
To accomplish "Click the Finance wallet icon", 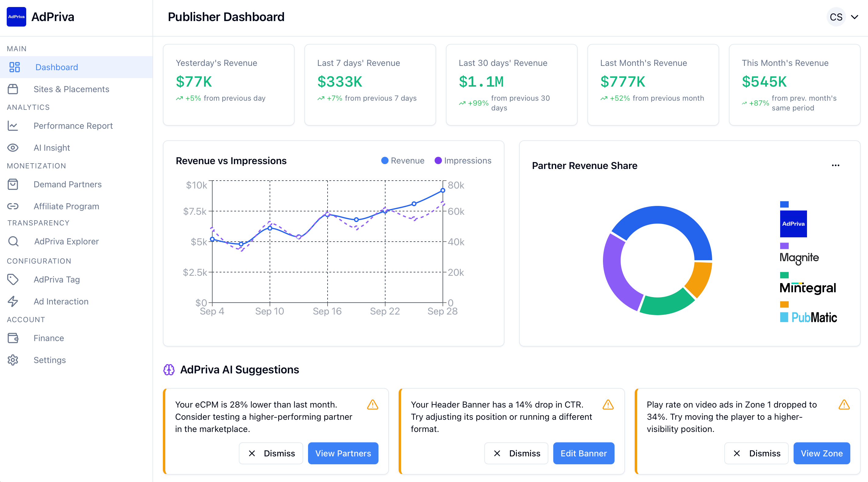I will coord(13,338).
